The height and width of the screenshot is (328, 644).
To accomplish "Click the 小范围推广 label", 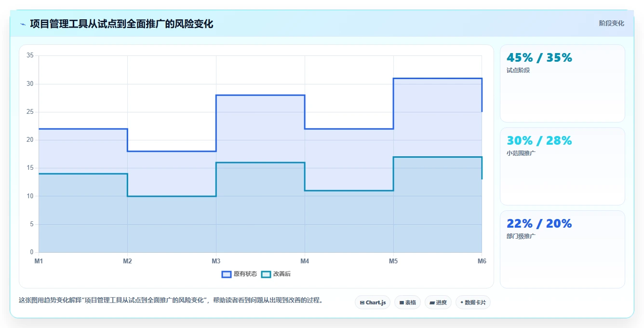I will point(521,153).
